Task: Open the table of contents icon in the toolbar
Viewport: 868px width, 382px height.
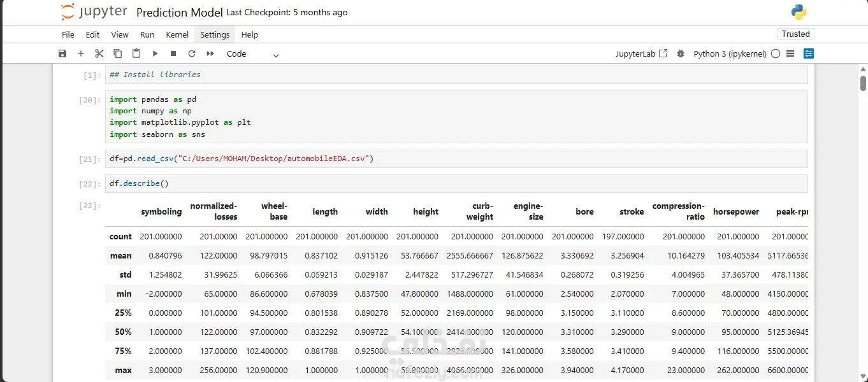Action: coord(790,54)
